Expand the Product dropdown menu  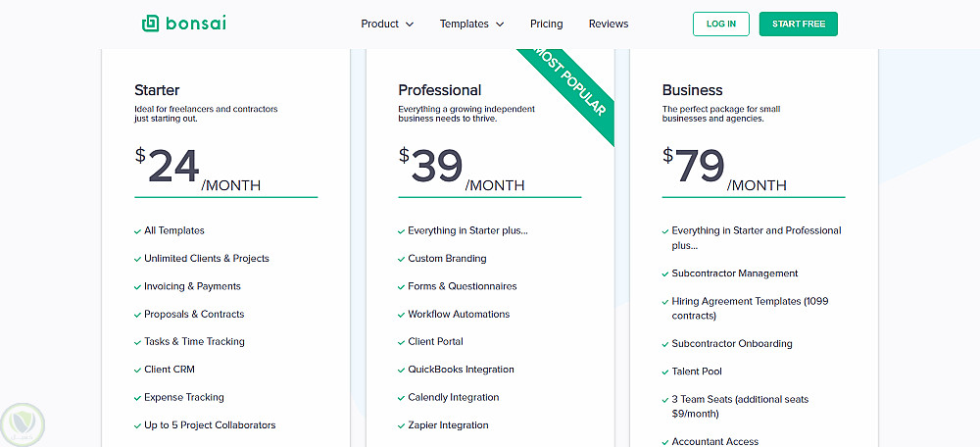tap(387, 24)
